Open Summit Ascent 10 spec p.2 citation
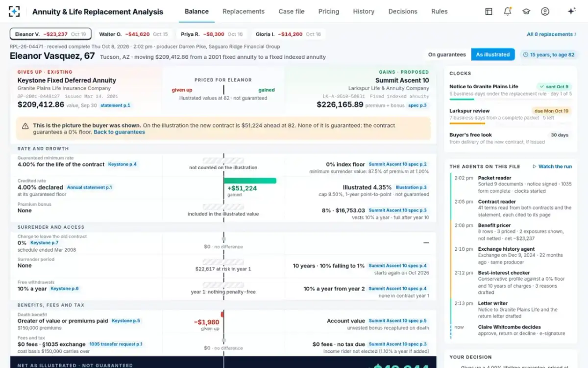The image size is (588, 368). [398, 164]
